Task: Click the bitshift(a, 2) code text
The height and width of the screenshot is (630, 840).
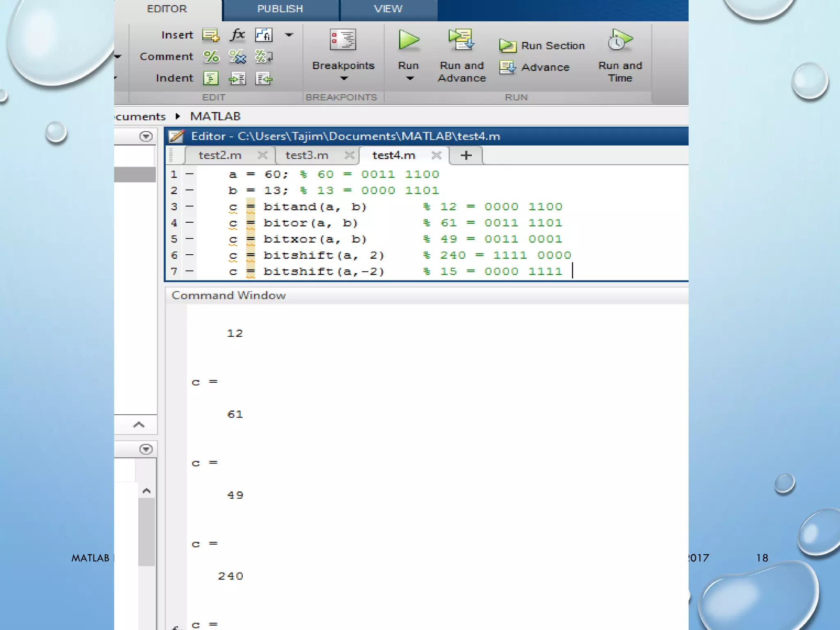Action: [x=324, y=255]
